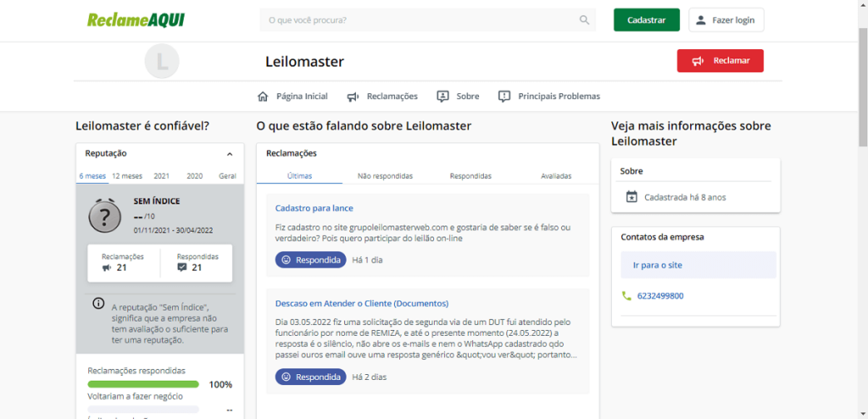868x419 pixels.
Task: Click the search magnifier icon
Action: click(584, 20)
